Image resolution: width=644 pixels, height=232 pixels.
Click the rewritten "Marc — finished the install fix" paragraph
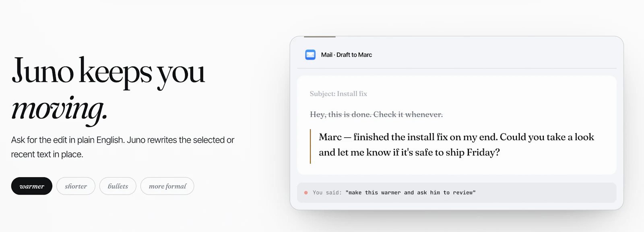click(456, 145)
